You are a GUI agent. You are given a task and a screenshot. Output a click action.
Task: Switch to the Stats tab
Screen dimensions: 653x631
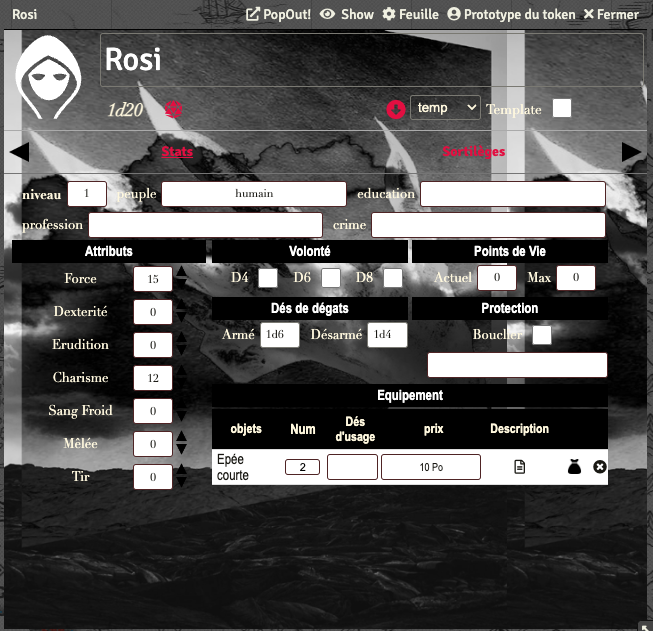pos(177,151)
